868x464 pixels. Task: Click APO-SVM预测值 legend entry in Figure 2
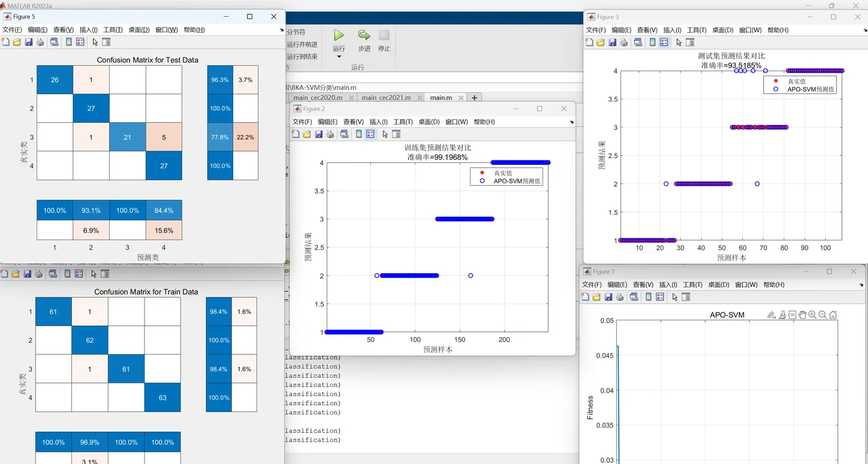tap(518, 182)
